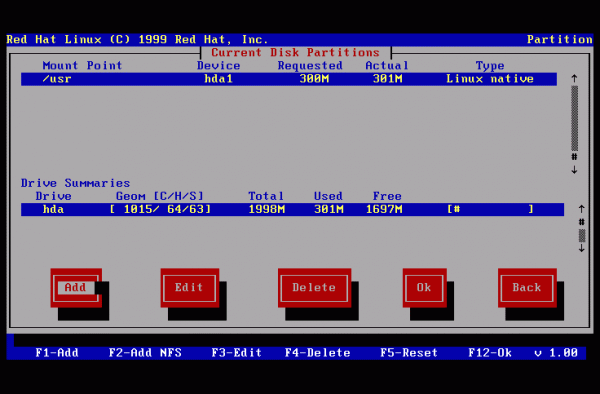Click the 300M requested size cell
Viewport: 600px width, 394px height.
pyautogui.click(x=314, y=79)
